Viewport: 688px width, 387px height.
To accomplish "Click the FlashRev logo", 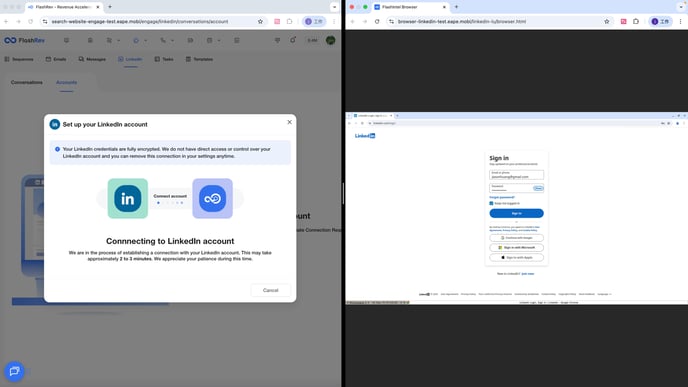I will pos(25,40).
